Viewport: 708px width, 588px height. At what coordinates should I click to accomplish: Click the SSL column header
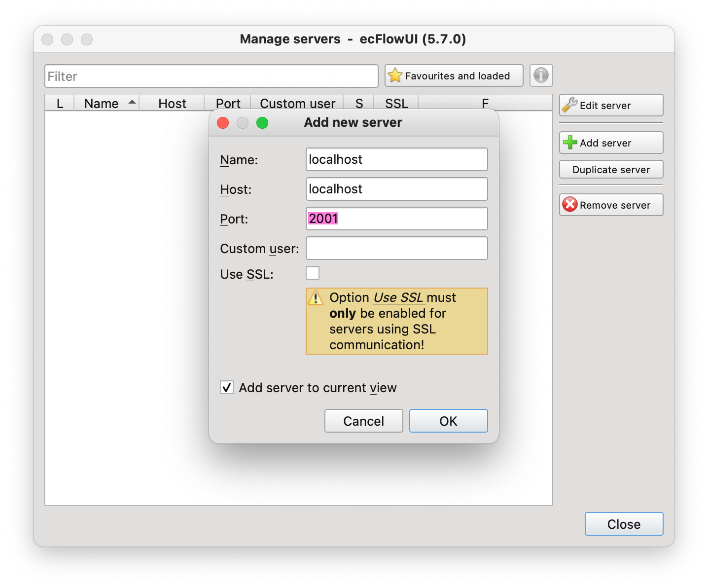pos(396,103)
